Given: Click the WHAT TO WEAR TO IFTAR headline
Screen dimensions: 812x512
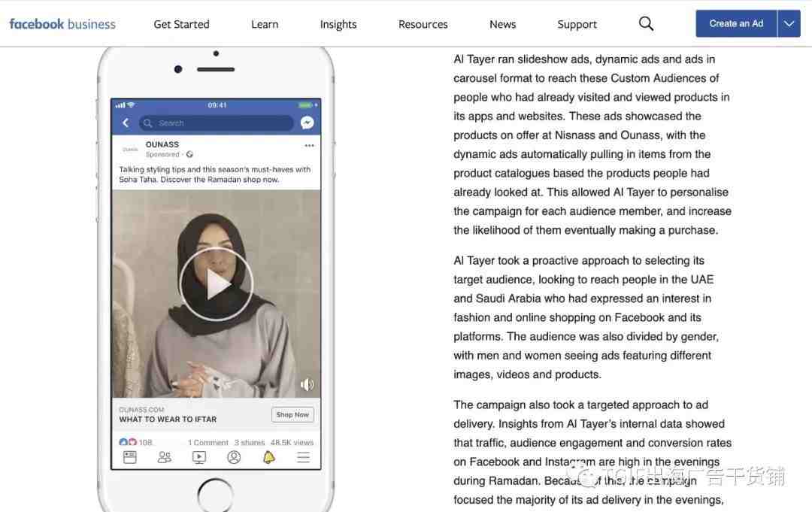Looking at the screenshot, I should [x=168, y=420].
